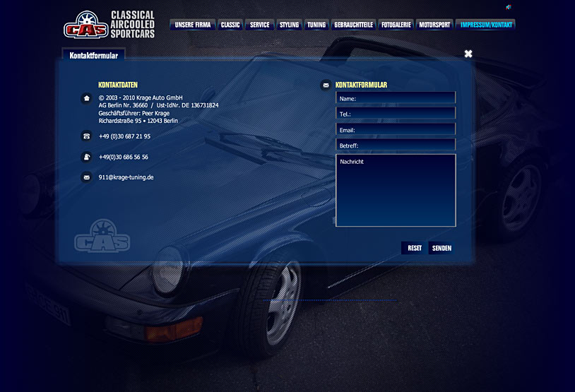The image size is (575, 392).
Task: Open the Tuning menu item
Action: click(x=316, y=25)
